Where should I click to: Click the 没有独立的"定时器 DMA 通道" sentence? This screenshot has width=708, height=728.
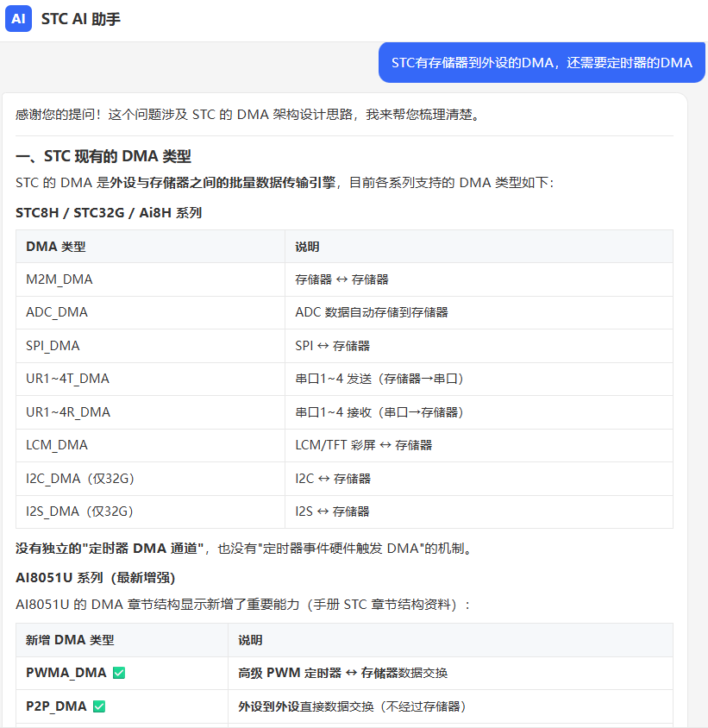(x=244, y=549)
